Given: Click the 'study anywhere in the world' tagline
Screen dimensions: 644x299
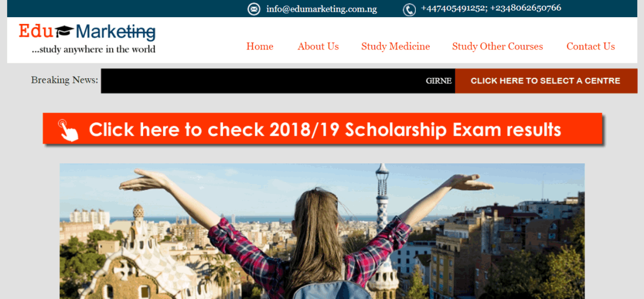Looking at the screenshot, I should coord(94,50).
